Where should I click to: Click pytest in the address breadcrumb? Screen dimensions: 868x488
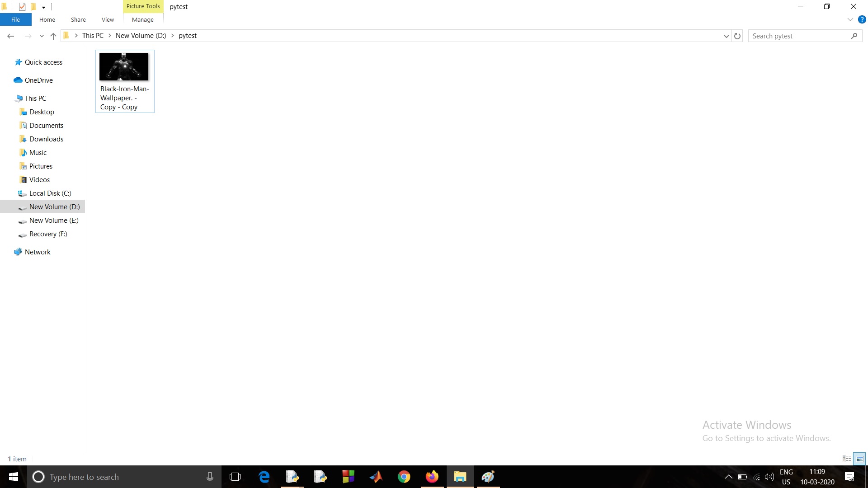pyautogui.click(x=188, y=36)
